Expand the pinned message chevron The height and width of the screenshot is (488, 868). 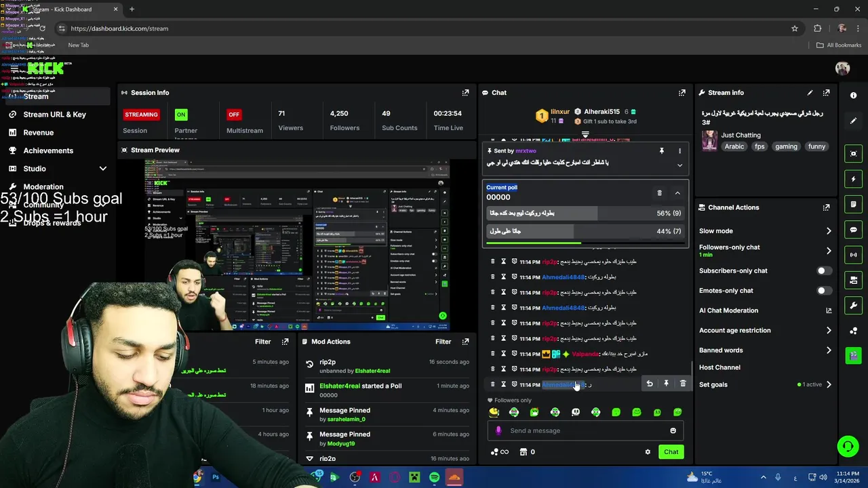tap(679, 165)
